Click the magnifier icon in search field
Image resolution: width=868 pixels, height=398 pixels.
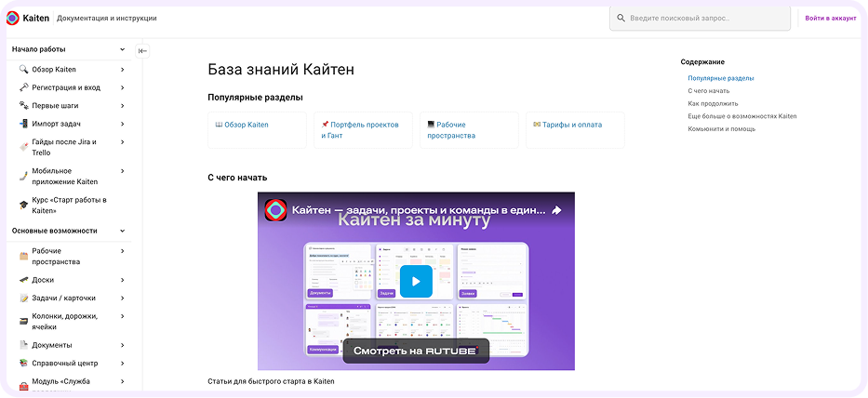coord(621,19)
